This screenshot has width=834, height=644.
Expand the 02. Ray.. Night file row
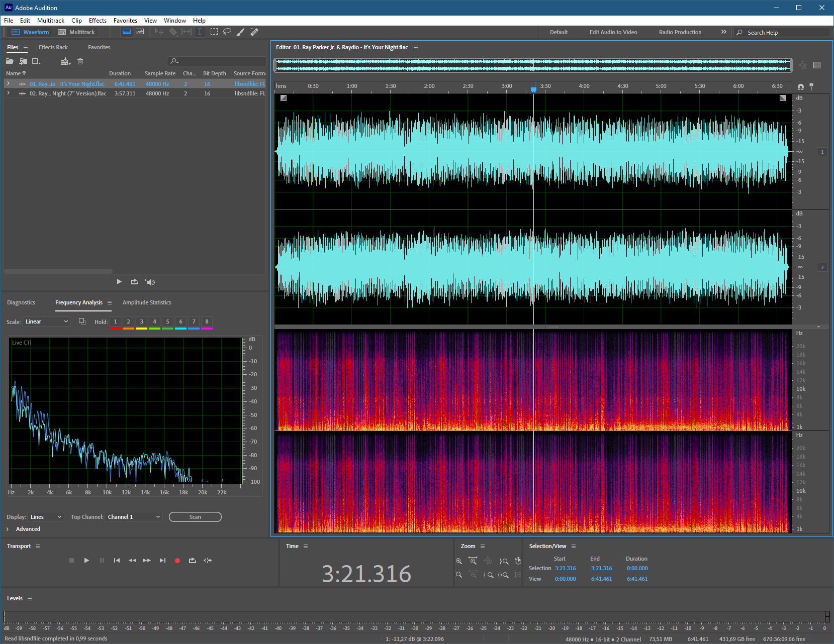[x=8, y=93]
